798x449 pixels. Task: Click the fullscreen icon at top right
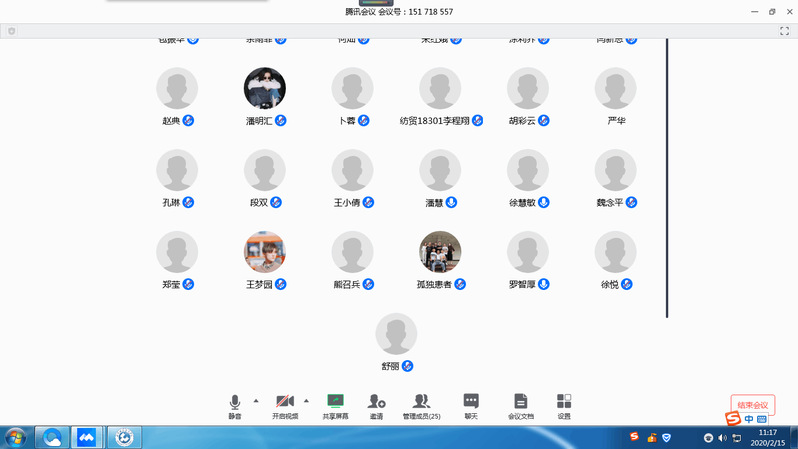tap(785, 31)
